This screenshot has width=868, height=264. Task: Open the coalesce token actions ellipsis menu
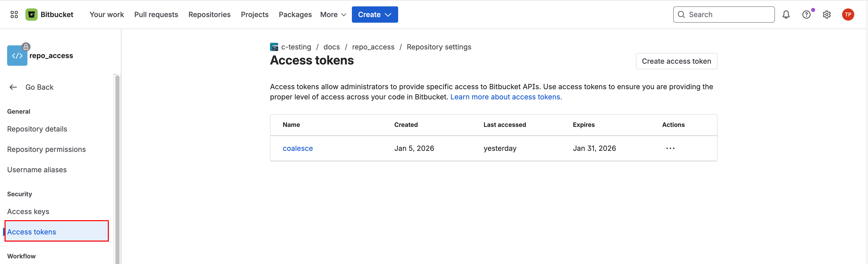pos(670,148)
